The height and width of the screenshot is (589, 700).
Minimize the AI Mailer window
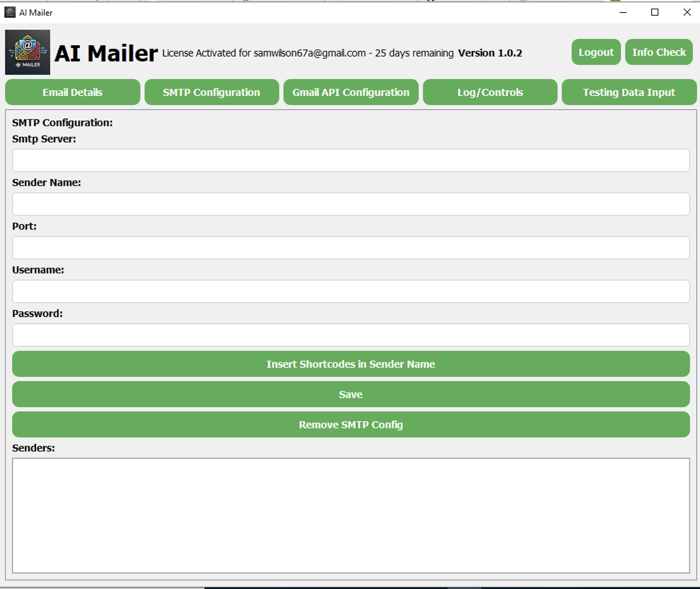(x=623, y=12)
